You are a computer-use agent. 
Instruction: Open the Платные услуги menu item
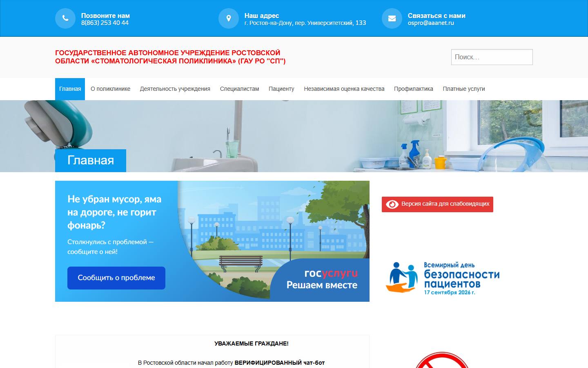(464, 89)
